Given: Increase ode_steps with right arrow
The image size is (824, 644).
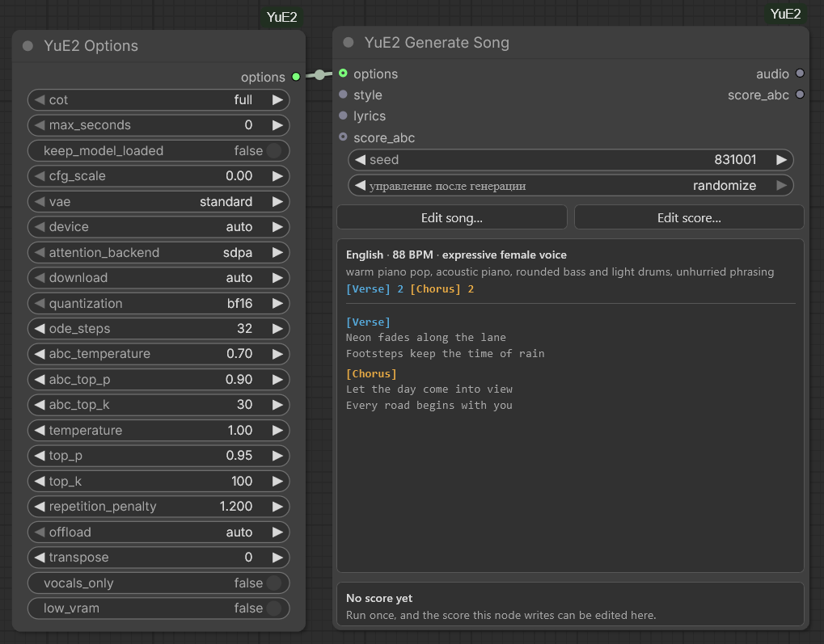Looking at the screenshot, I should 277,329.
